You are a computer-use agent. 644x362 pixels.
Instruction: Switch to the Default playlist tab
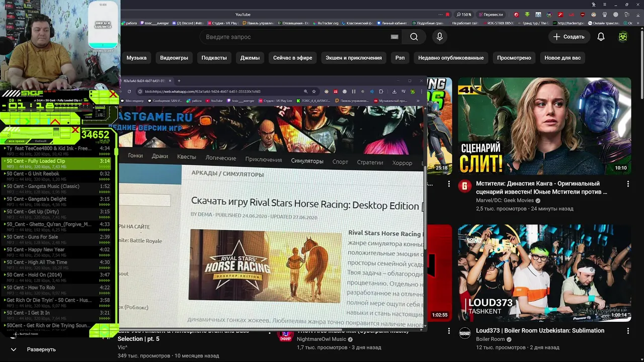point(41,141)
